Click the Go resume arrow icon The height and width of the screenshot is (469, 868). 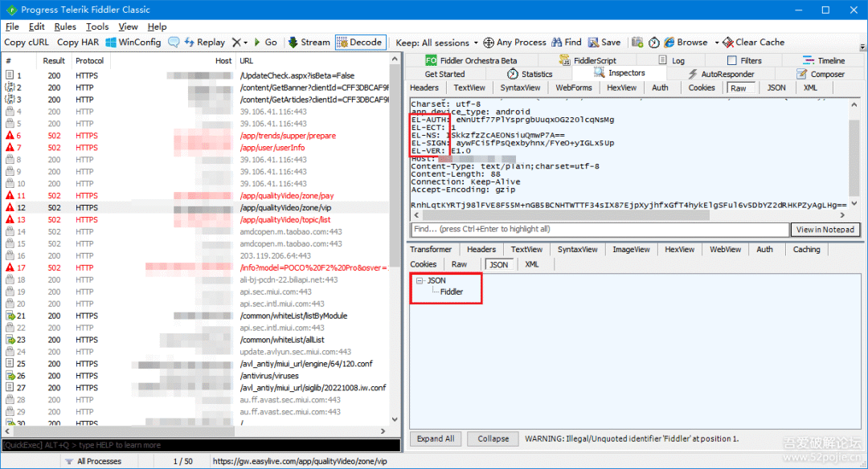257,42
